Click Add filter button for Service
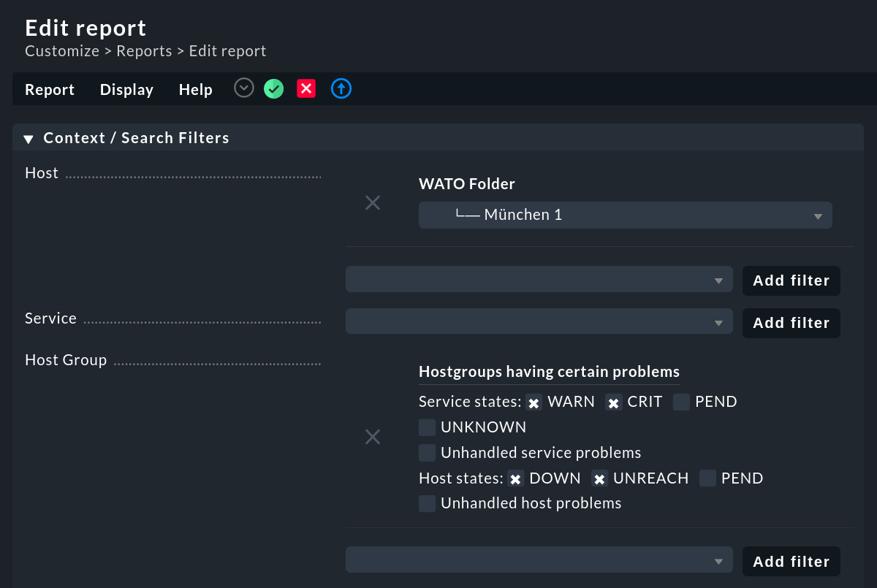The height and width of the screenshot is (588, 877). pyautogui.click(x=791, y=323)
